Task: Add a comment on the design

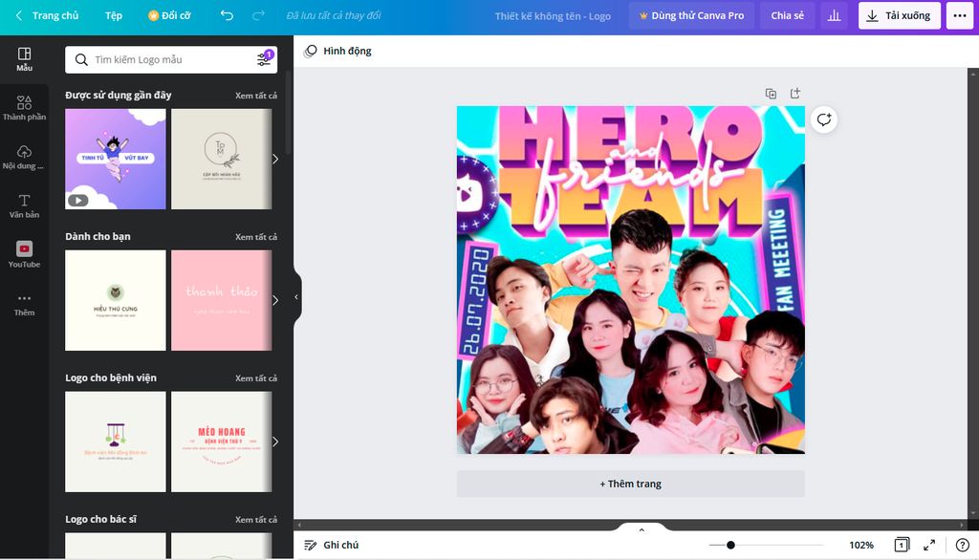Action: pos(824,119)
